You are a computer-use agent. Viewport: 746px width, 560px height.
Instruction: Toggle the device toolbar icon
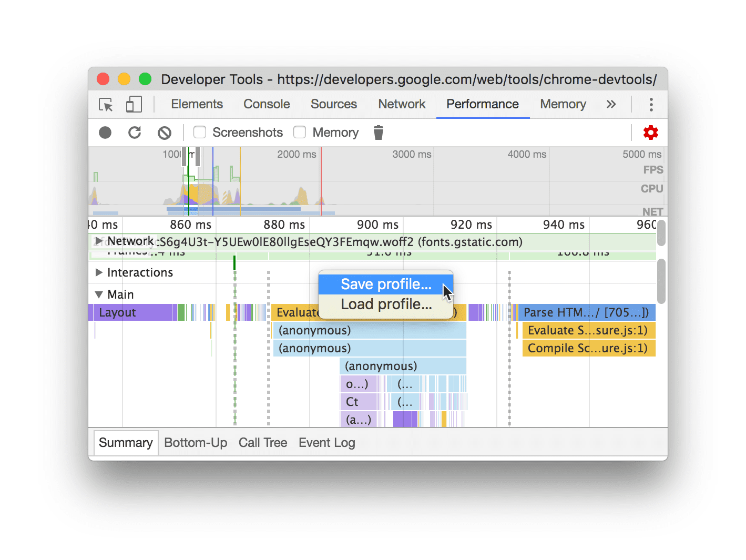pos(134,105)
